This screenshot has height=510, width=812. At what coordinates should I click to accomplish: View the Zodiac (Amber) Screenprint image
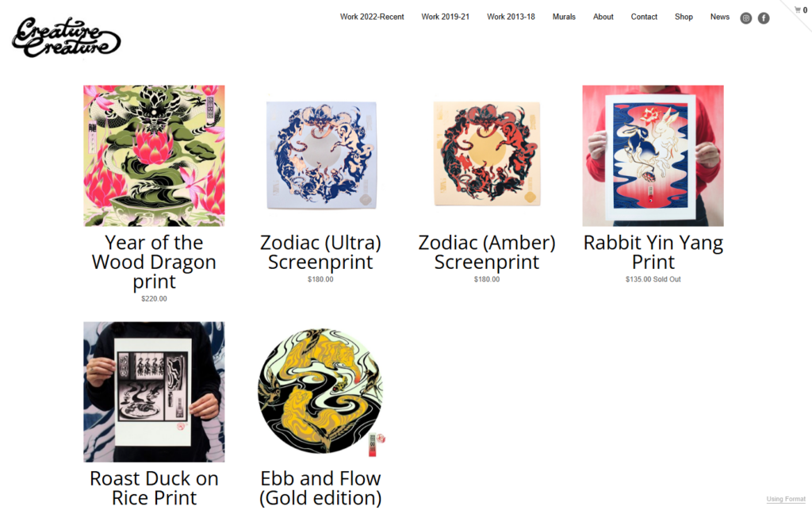tap(487, 154)
